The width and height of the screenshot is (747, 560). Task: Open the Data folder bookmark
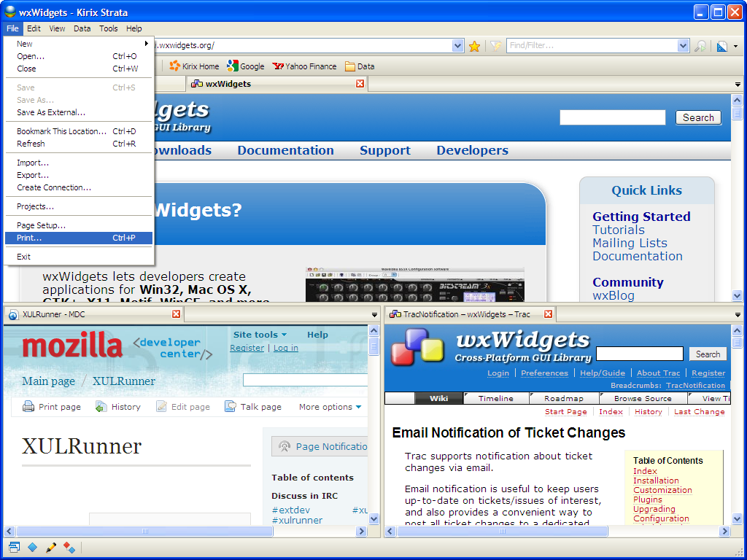[x=360, y=66]
